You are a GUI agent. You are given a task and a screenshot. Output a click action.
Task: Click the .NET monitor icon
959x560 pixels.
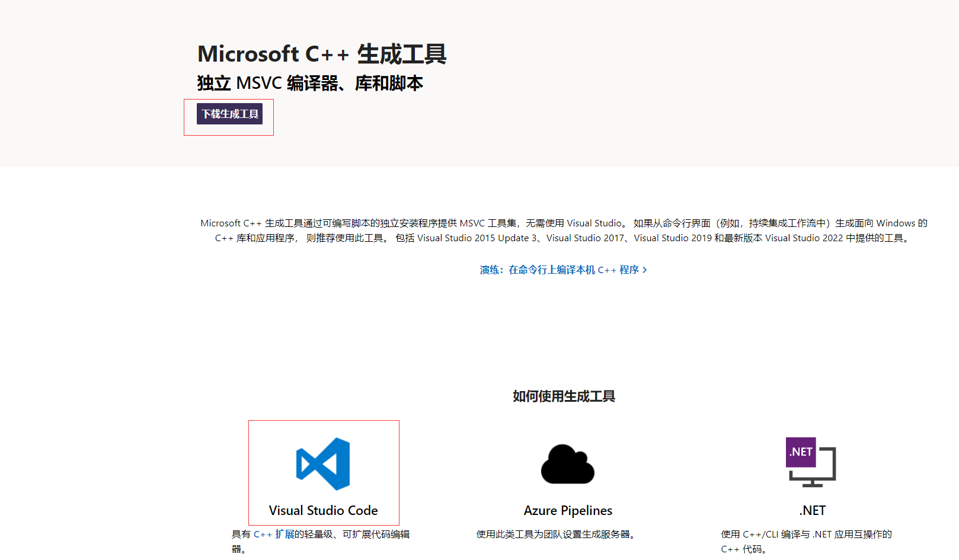click(x=811, y=462)
